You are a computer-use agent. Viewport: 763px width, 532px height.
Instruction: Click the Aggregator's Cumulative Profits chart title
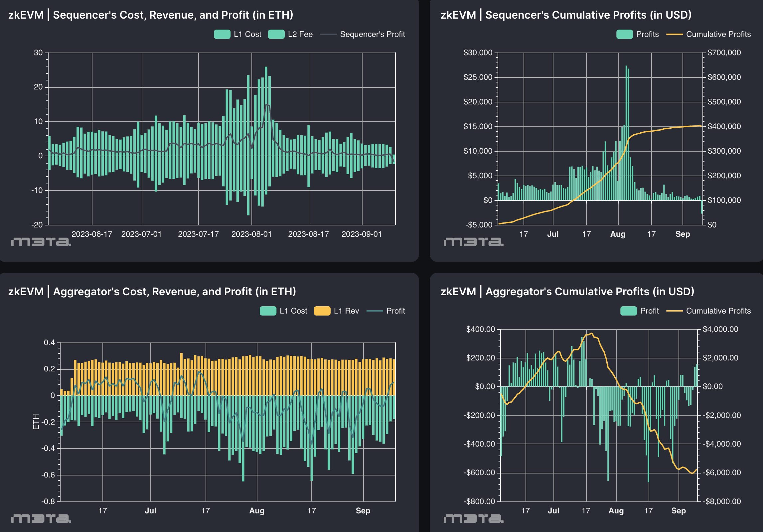point(567,292)
